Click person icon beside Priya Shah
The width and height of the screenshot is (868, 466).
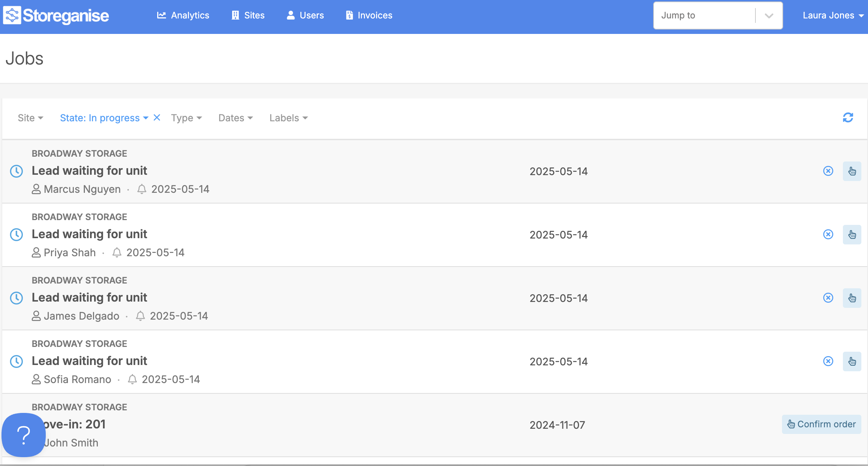pyautogui.click(x=36, y=253)
